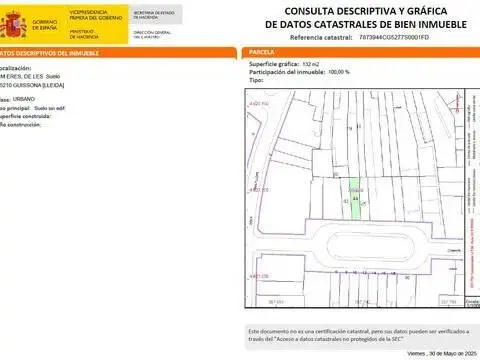The image size is (480, 360).
Task: Click the 'DATOS DESCRIPTIVOS DEL INMUEBLE' orange header
Action: point(118,53)
